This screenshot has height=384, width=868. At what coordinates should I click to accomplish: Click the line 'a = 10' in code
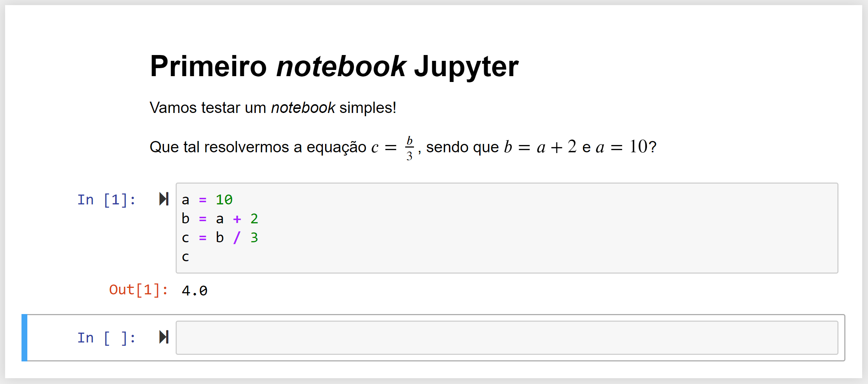tap(207, 200)
